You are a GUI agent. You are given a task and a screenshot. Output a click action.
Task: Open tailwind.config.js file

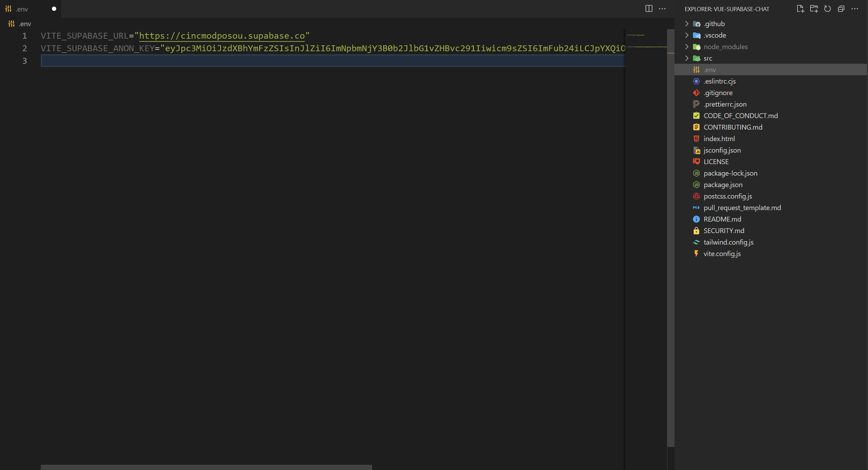point(728,242)
